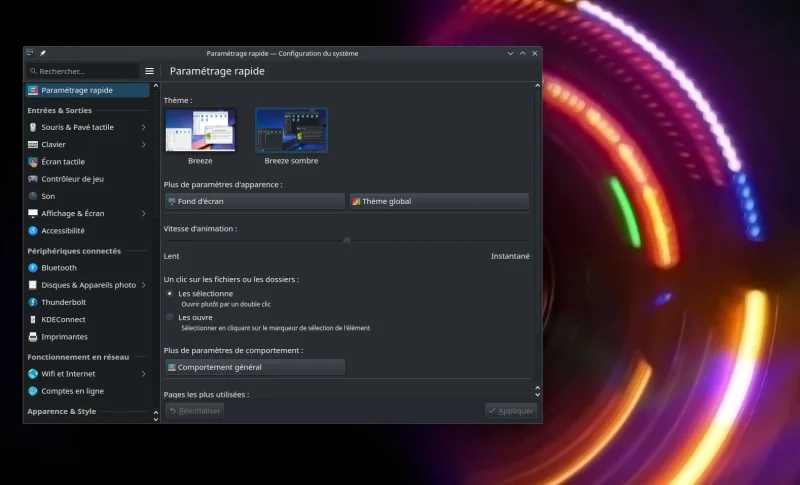Open the Fond d'écran settings button
The width and height of the screenshot is (800, 485).
click(x=255, y=201)
